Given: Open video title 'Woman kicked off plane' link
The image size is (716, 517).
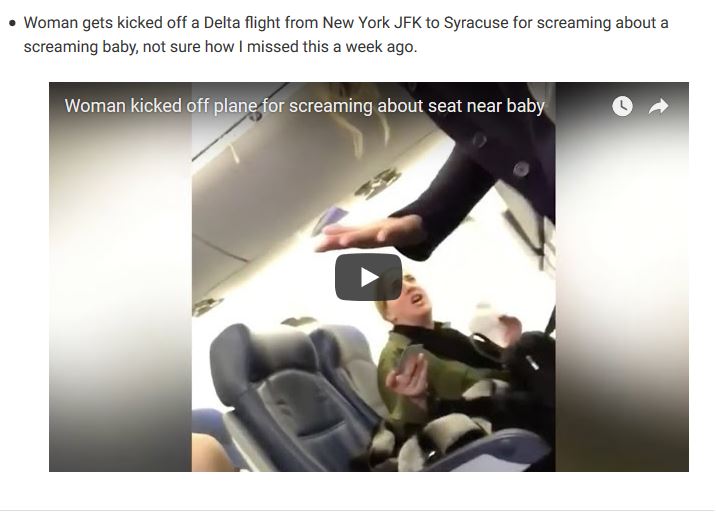Looking at the screenshot, I should point(304,106).
